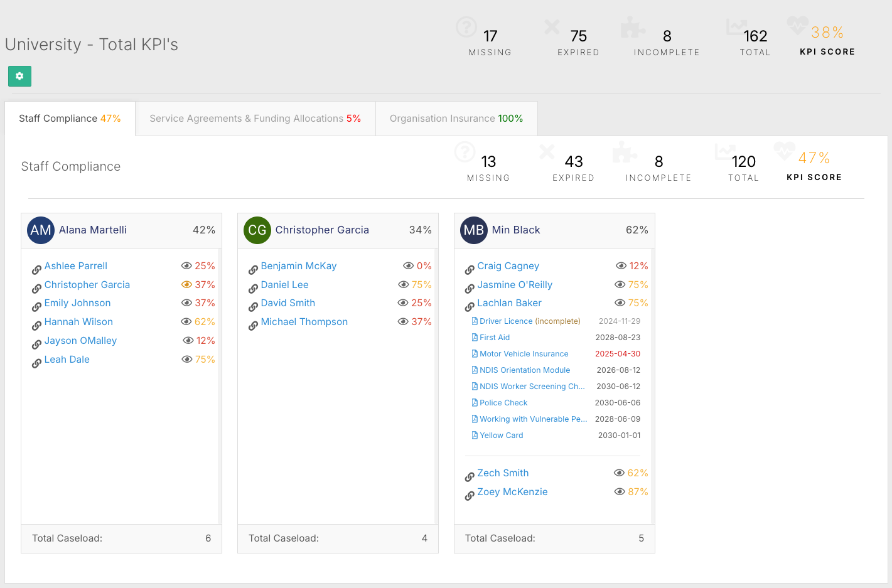Image resolution: width=892 pixels, height=588 pixels.
Task: Open the green settings gear button
Action: tap(19, 76)
